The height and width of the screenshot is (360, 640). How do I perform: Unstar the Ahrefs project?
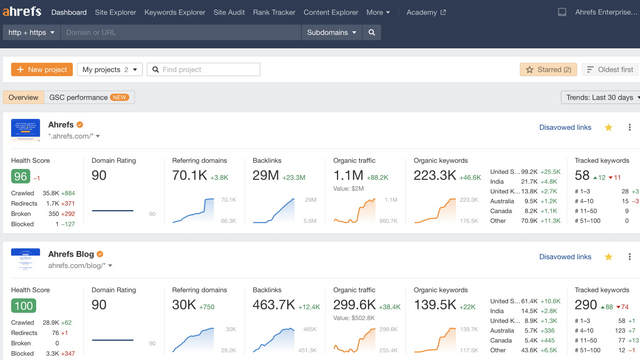pos(608,127)
